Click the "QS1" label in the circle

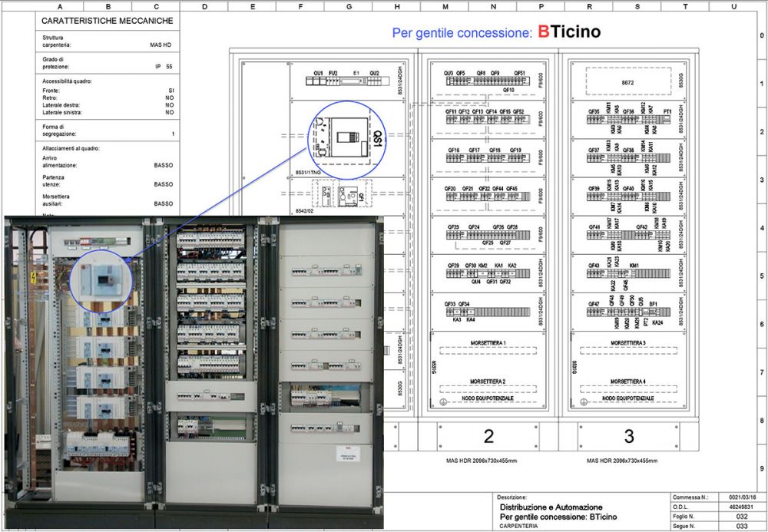point(377,138)
